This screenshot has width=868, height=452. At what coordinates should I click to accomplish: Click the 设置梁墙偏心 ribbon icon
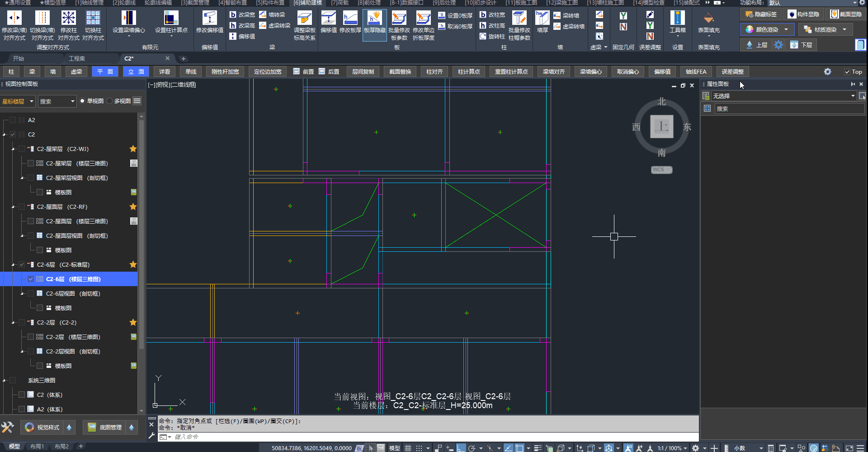pyautogui.click(x=129, y=18)
